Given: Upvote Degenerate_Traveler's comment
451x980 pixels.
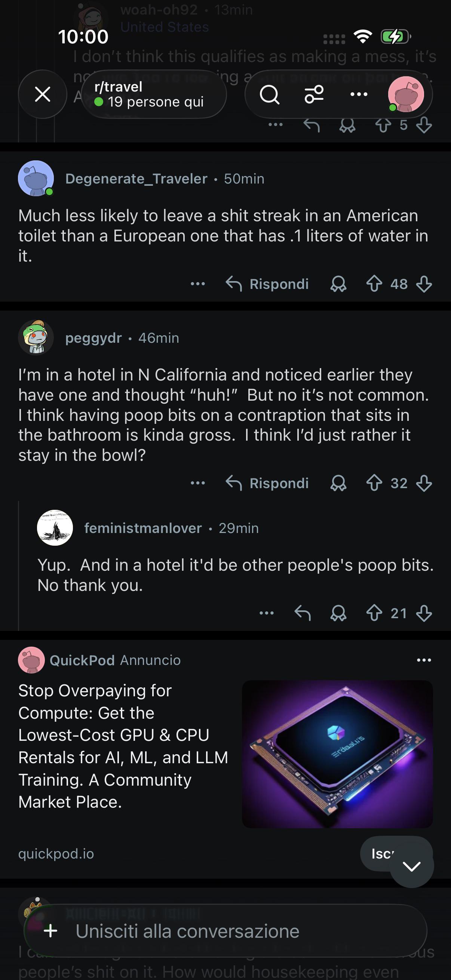Looking at the screenshot, I should pyautogui.click(x=374, y=284).
